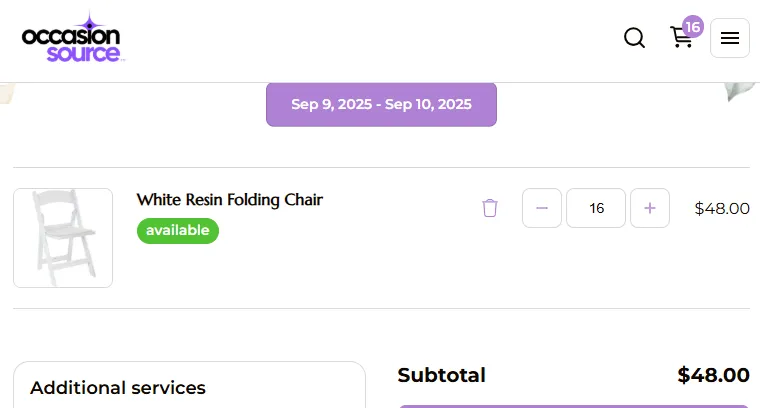This screenshot has width=760, height=408.
Task: Click the chair line price $48.00
Action: click(x=722, y=209)
